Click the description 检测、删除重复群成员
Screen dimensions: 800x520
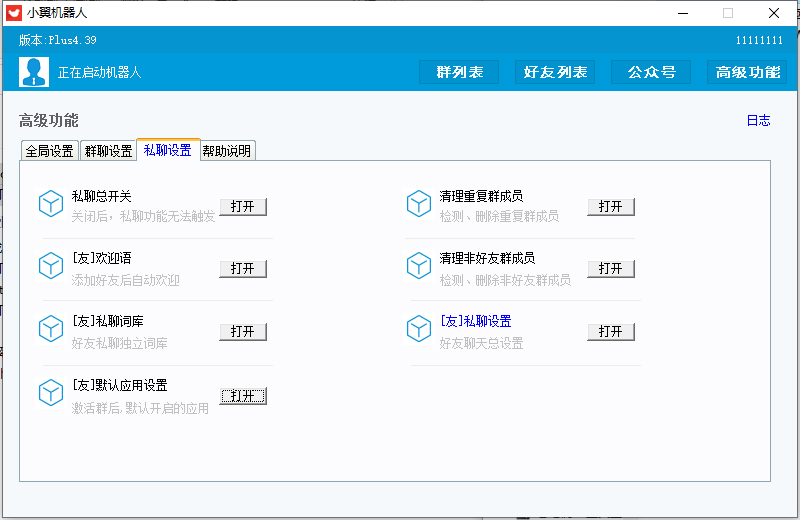pyautogui.click(x=499, y=216)
